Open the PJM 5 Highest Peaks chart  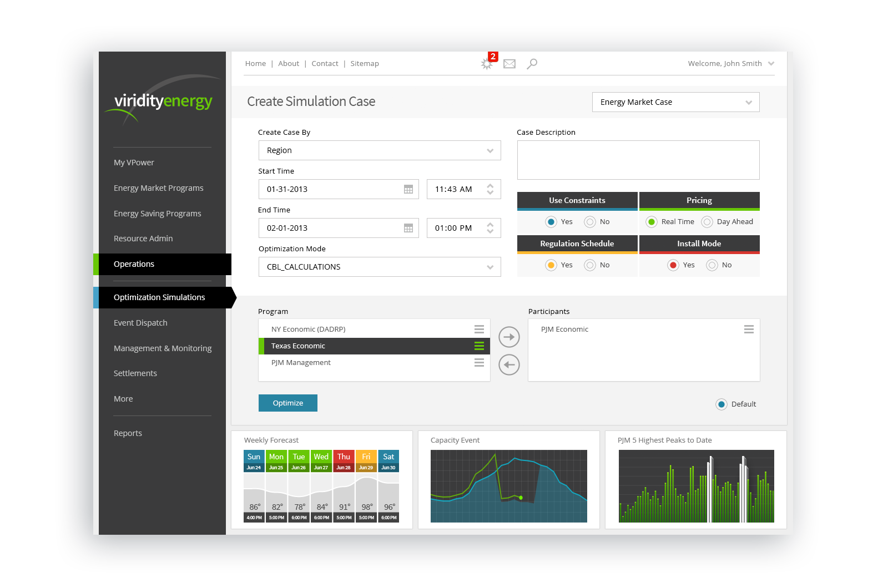click(697, 486)
